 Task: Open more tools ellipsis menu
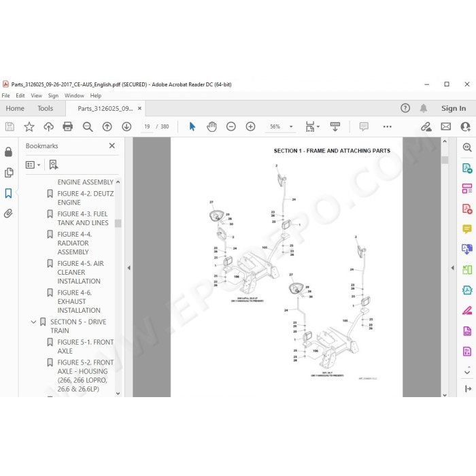pyautogui.click(x=388, y=126)
